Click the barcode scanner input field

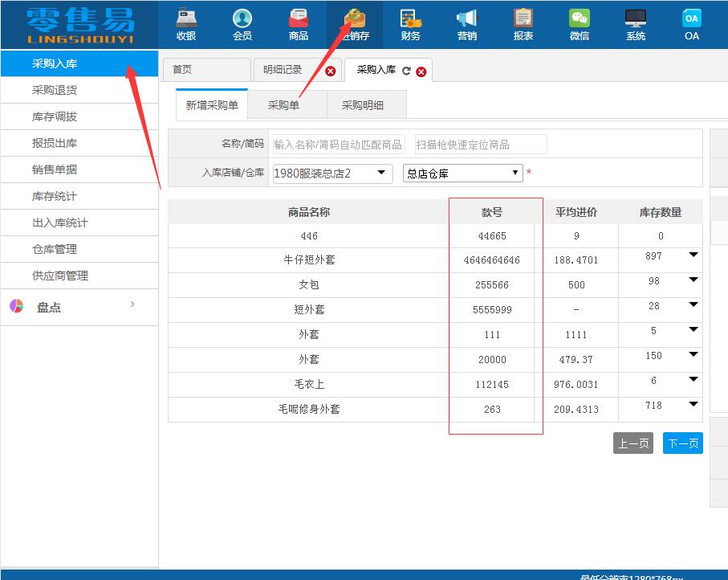(x=479, y=144)
